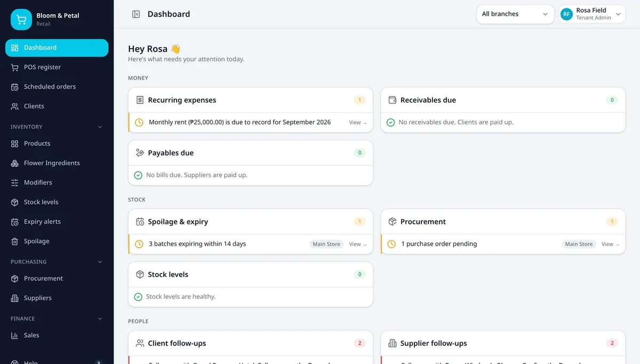
Task: Click the Spoilage & expiry count badge
Action: pyautogui.click(x=359, y=222)
